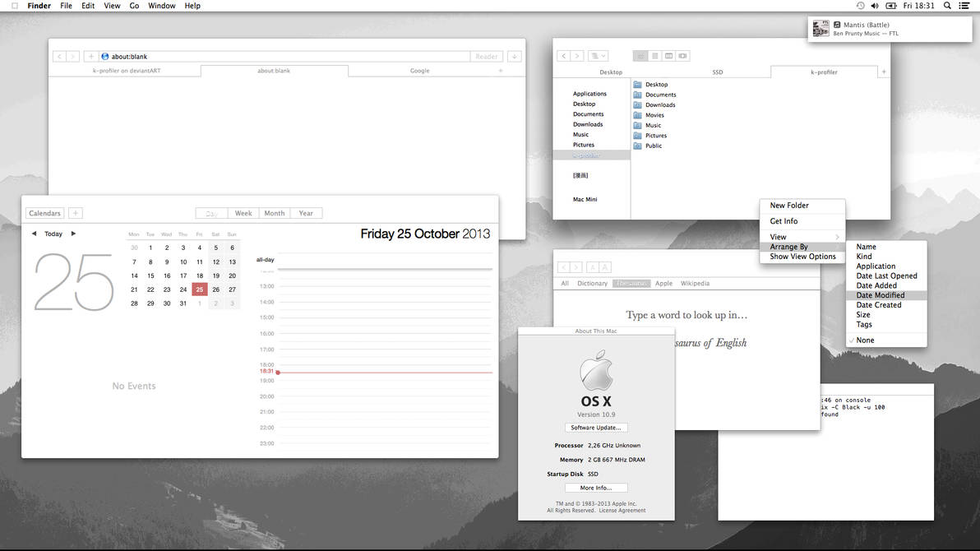
Task: Click the Dictionary back arrow
Action: (x=564, y=267)
